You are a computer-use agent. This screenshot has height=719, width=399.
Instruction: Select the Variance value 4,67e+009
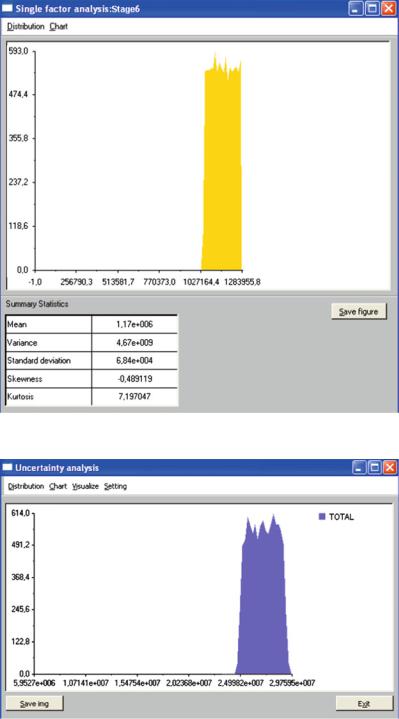pos(135,343)
